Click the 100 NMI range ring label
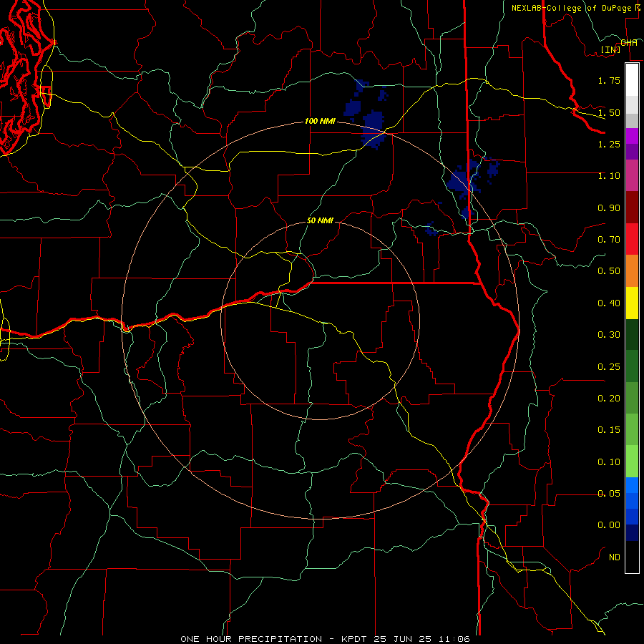This screenshot has width=644, height=644. tap(320, 121)
